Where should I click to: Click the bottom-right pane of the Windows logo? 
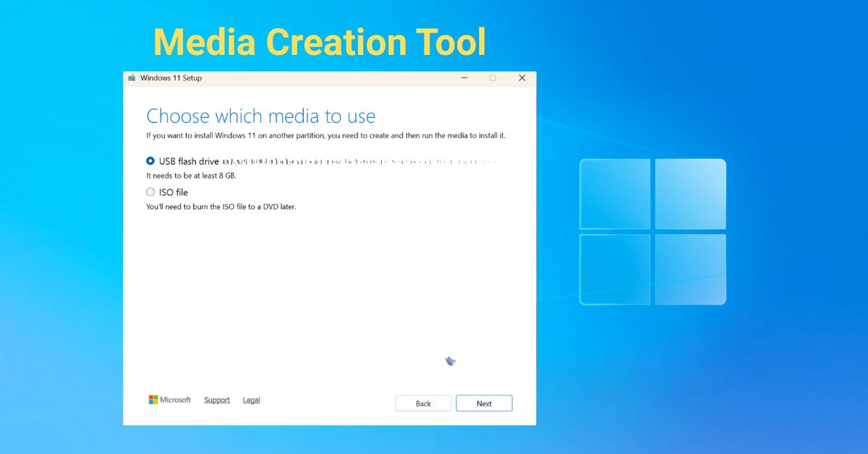click(690, 268)
